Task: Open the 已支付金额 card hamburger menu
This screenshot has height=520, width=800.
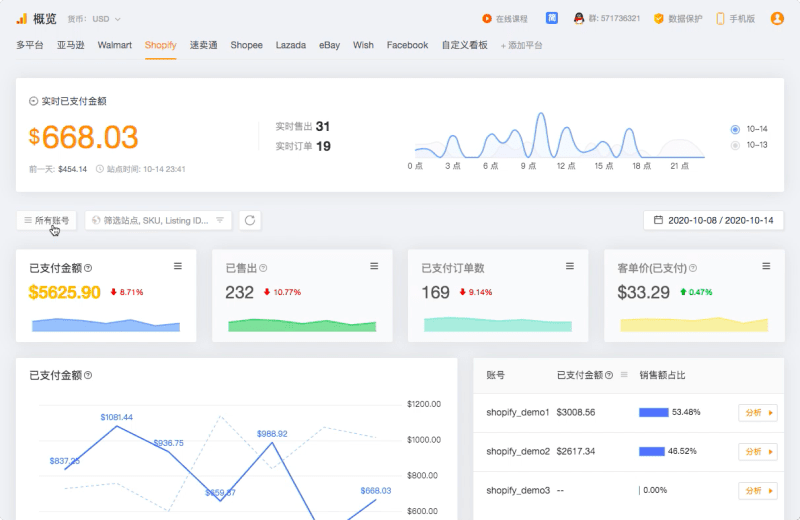Action: point(178,266)
